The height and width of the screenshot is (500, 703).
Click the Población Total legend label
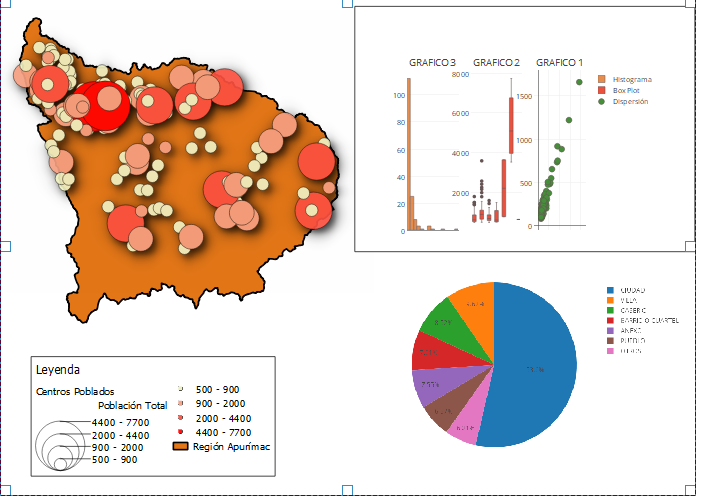132,406
